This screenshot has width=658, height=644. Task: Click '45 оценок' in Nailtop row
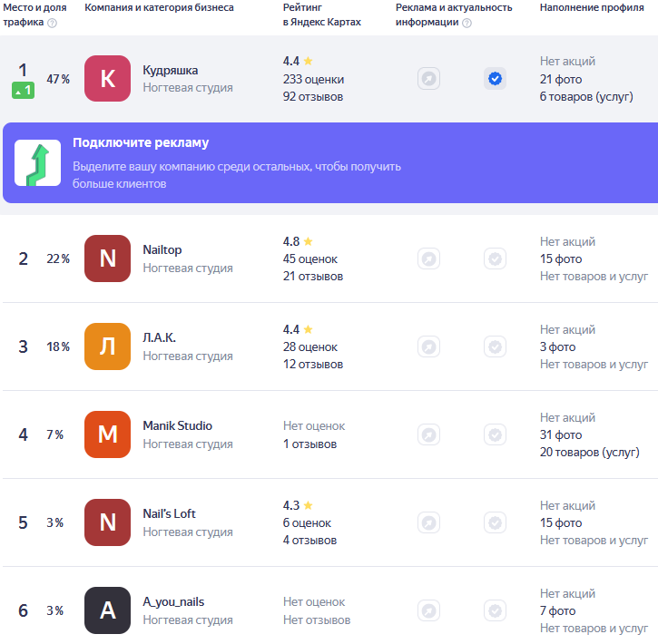tap(310, 259)
